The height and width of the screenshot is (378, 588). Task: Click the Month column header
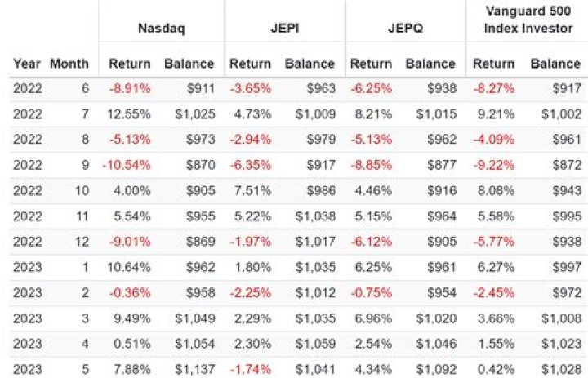[69, 64]
